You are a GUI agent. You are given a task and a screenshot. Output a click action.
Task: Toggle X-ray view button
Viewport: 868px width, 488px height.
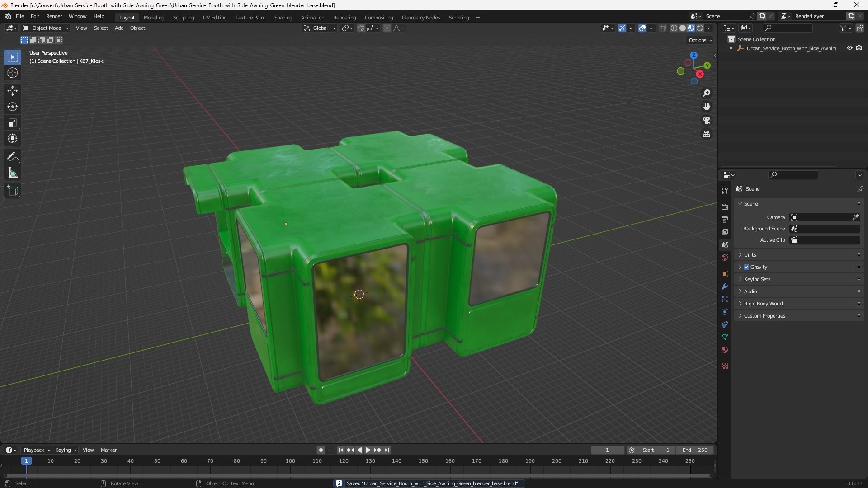(663, 28)
